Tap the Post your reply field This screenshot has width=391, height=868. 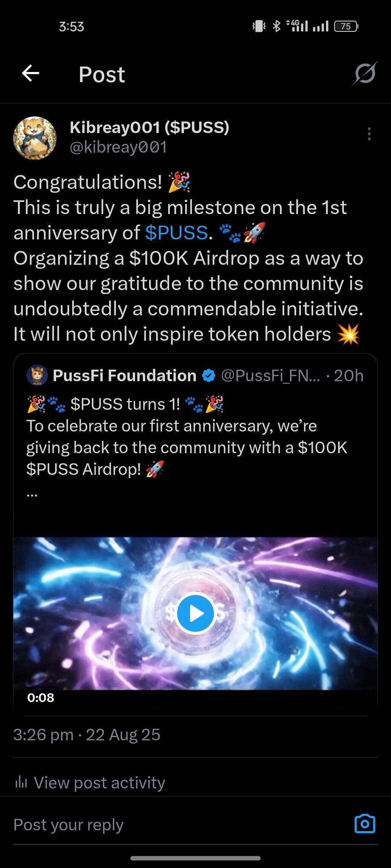click(x=145, y=825)
